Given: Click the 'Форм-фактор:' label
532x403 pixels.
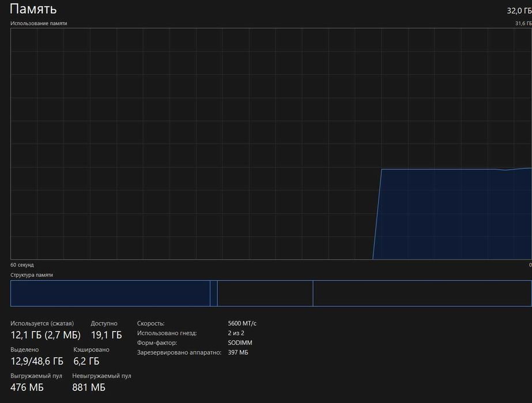Looking at the screenshot, I should (x=157, y=343).
